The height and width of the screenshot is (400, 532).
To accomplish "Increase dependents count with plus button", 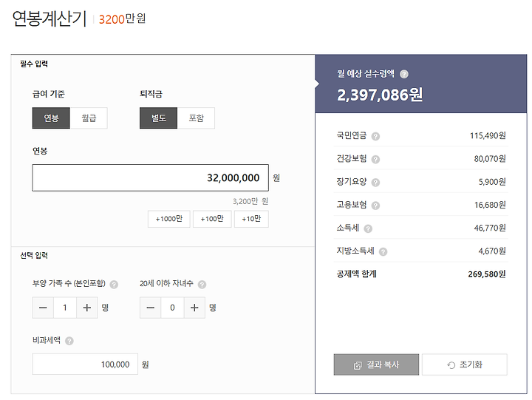I will pyautogui.click(x=87, y=308).
